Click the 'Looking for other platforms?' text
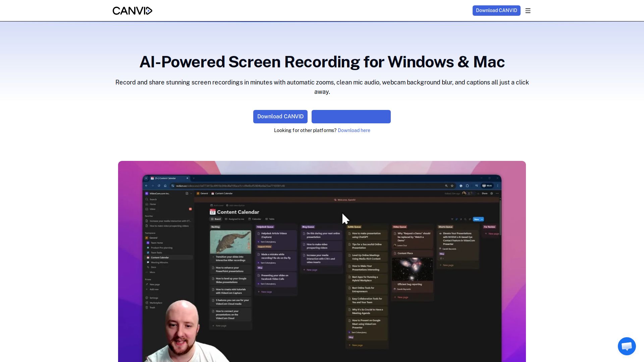Viewport: 644px width, 362px height. click(305, 130)
